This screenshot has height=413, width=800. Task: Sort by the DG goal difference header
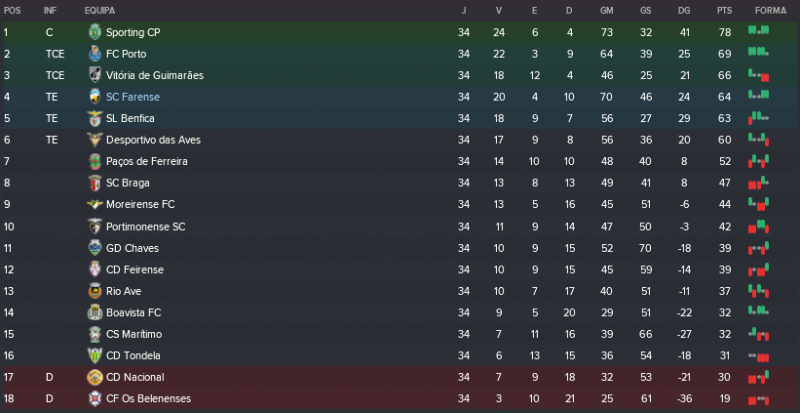point(683,10)
